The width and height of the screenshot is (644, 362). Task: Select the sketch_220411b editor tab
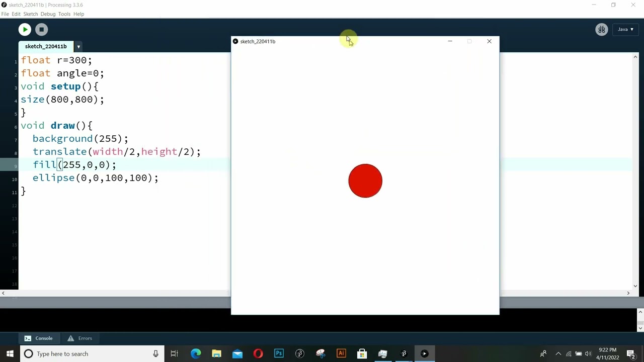46,46
